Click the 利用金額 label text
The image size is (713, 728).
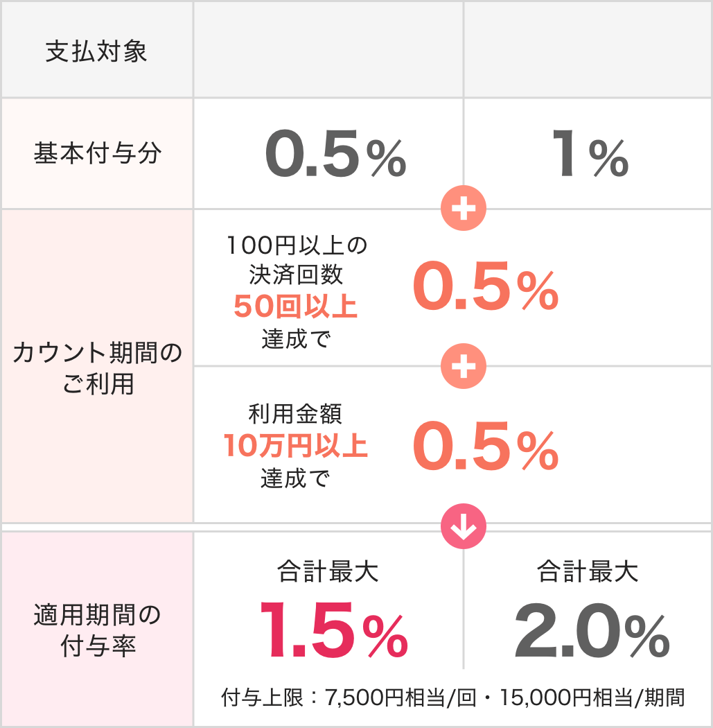pos(296,415)
